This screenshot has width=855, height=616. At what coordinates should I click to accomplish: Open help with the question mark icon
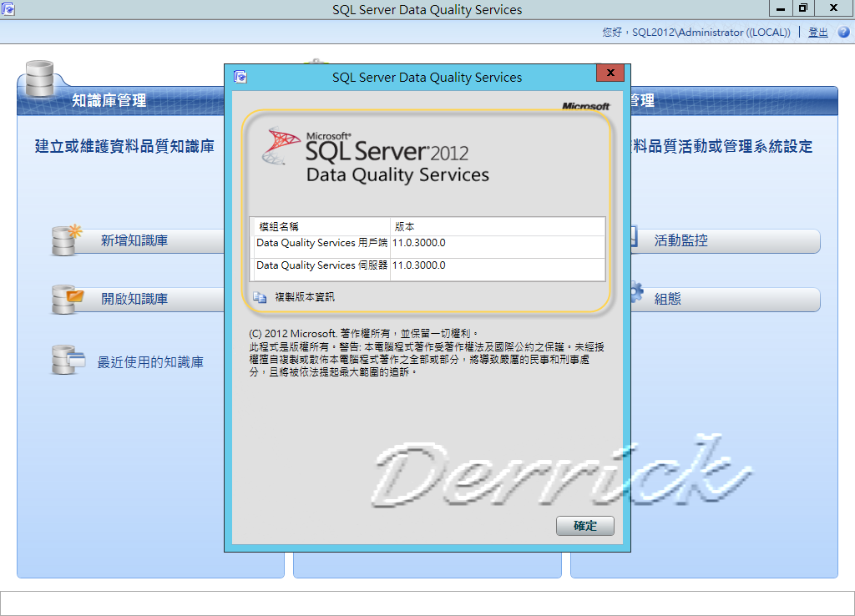coord(843,32)
